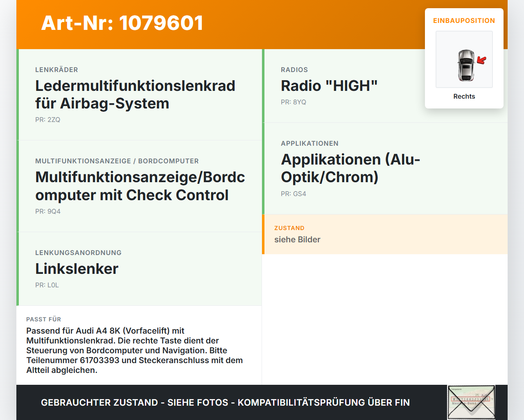Click the PASST FÜR label

point(44,319)
